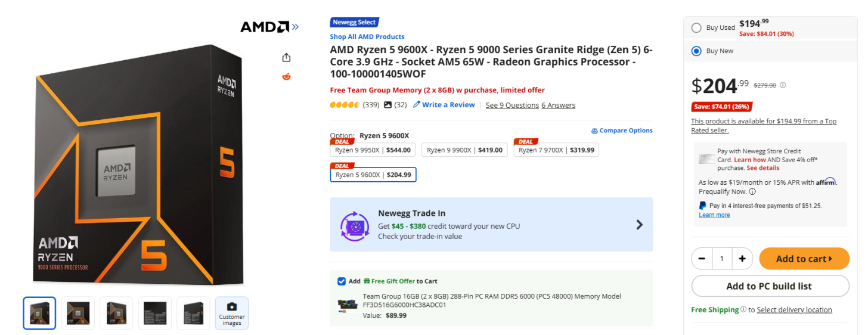Increase quantity with the plus button

[742, 259]
